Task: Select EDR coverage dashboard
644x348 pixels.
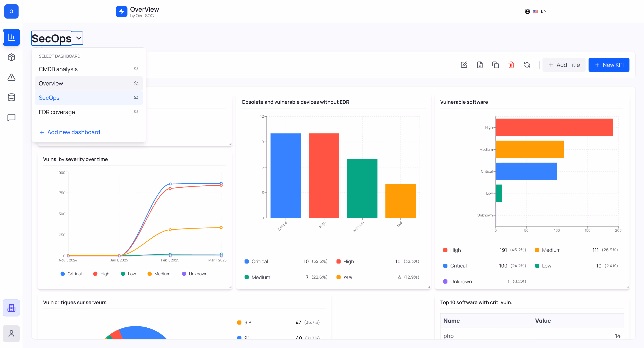Action: click(57, 112)
